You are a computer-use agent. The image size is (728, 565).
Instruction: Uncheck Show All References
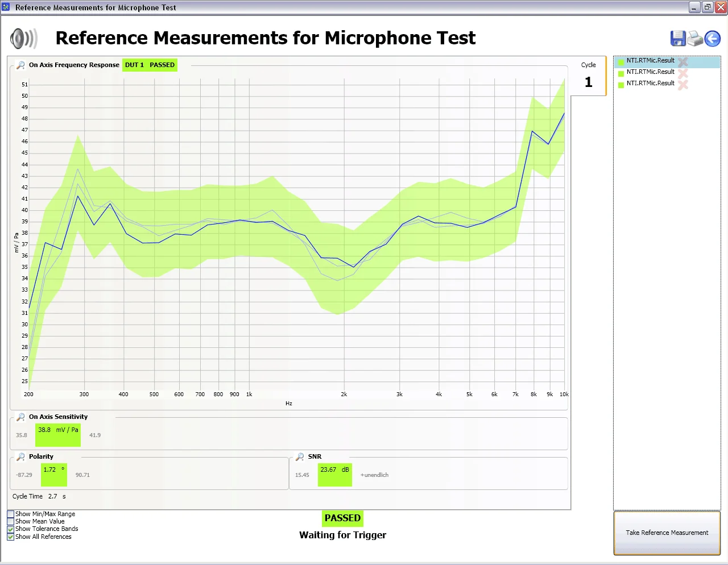click(x=10, y=537)
